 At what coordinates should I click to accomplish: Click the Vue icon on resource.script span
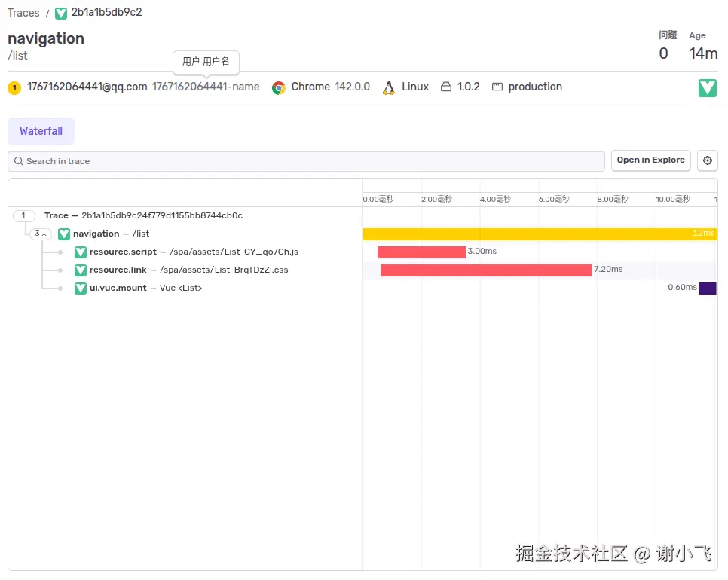click(81, 252)
